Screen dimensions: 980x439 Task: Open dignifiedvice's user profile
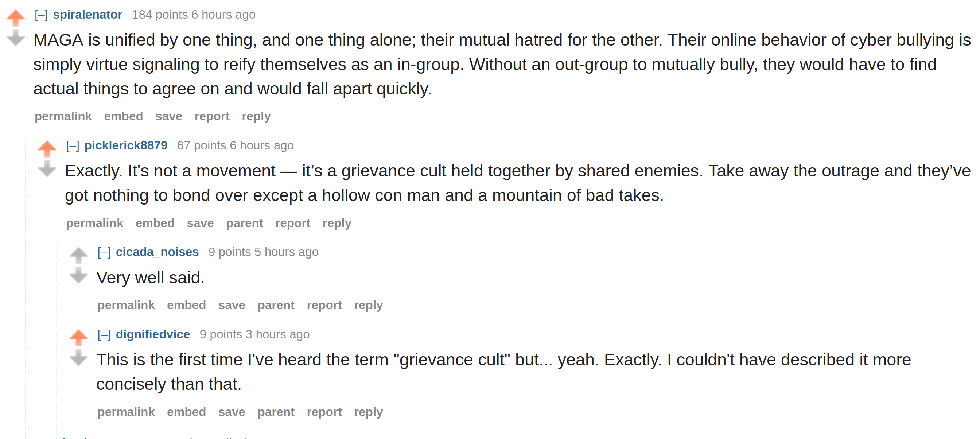click(153, 334)
